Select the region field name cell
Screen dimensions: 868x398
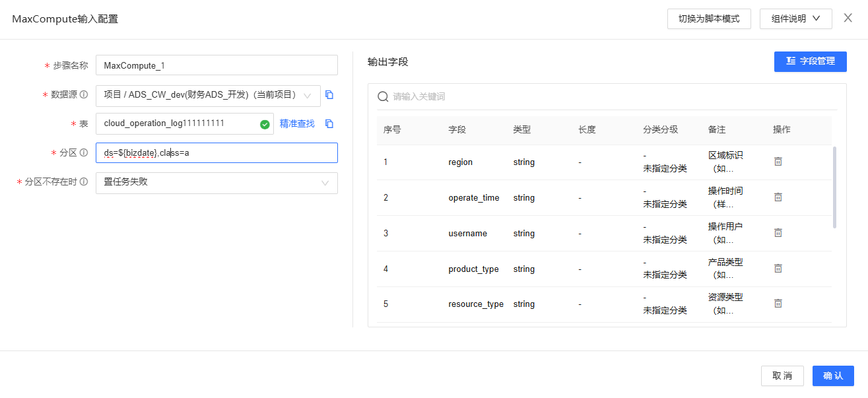(x=461, y=162)
